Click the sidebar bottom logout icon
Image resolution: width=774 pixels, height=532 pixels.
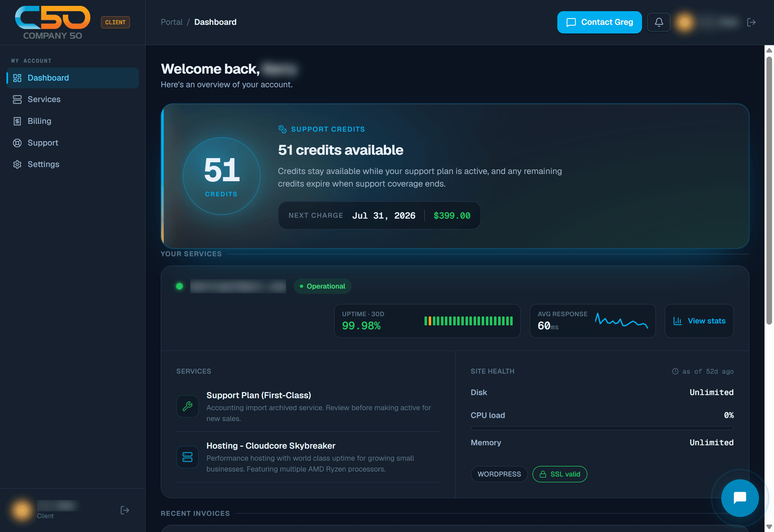tap(125, 510)
